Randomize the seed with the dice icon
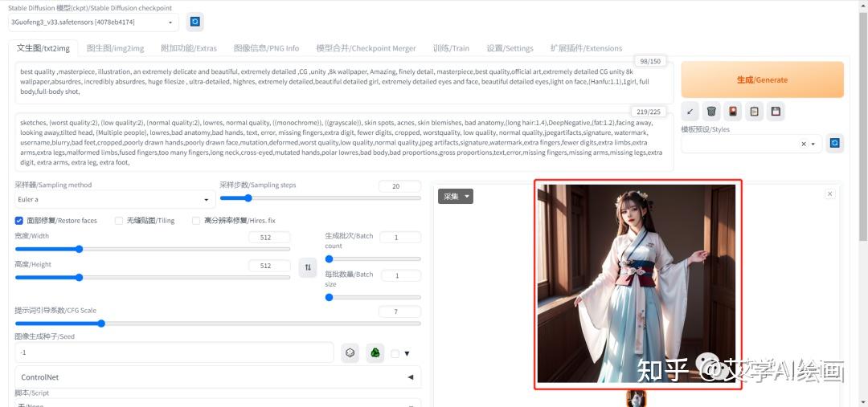The height and width of the screenshot is (407, 868). [350, 352]
